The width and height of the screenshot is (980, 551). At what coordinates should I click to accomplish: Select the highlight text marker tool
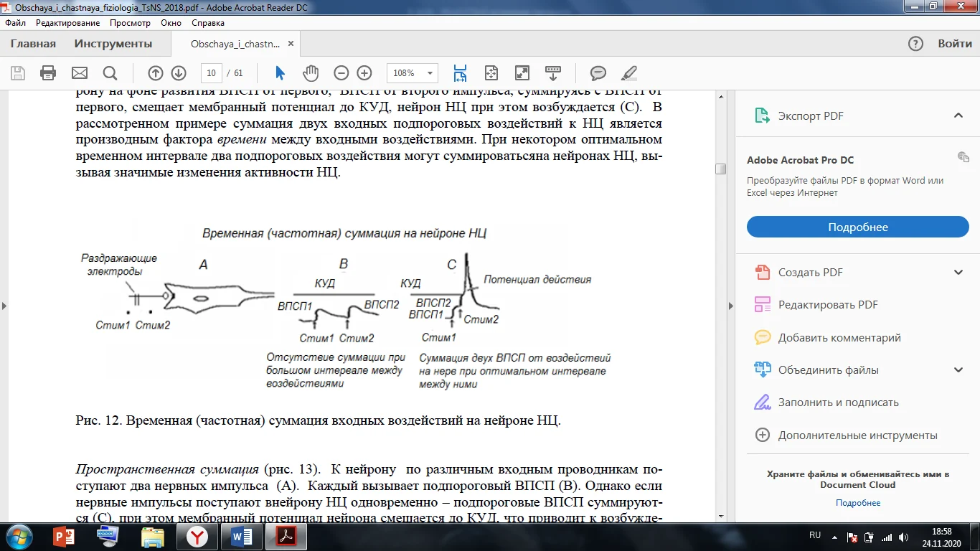pyautogui.click(x=629, y=73)
